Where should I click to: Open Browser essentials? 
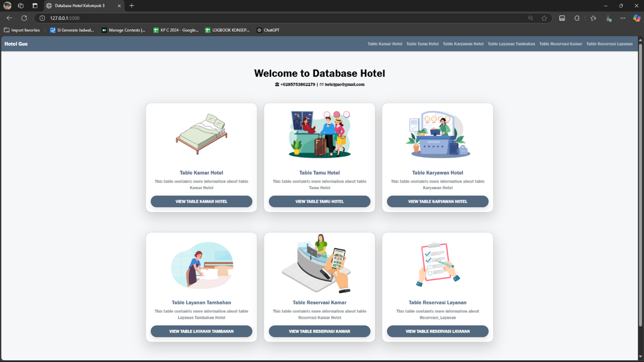pos(577,18)
